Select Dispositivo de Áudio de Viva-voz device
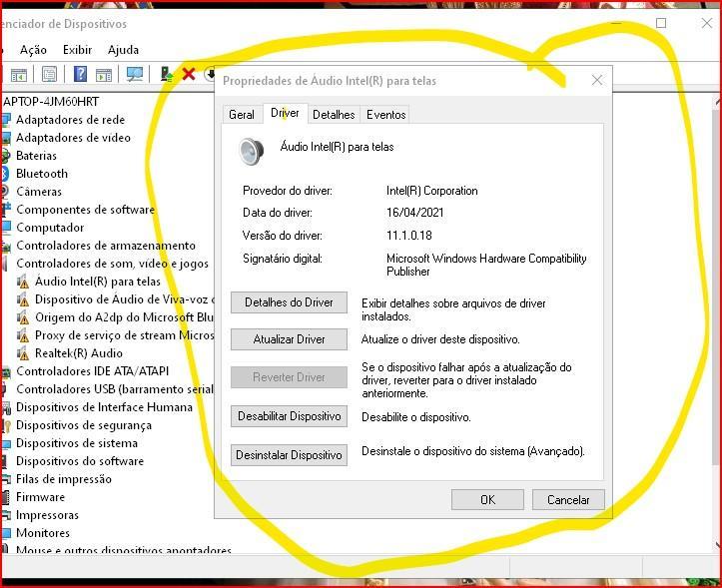This screenshot has width=722, height=588. click(124, 299)
